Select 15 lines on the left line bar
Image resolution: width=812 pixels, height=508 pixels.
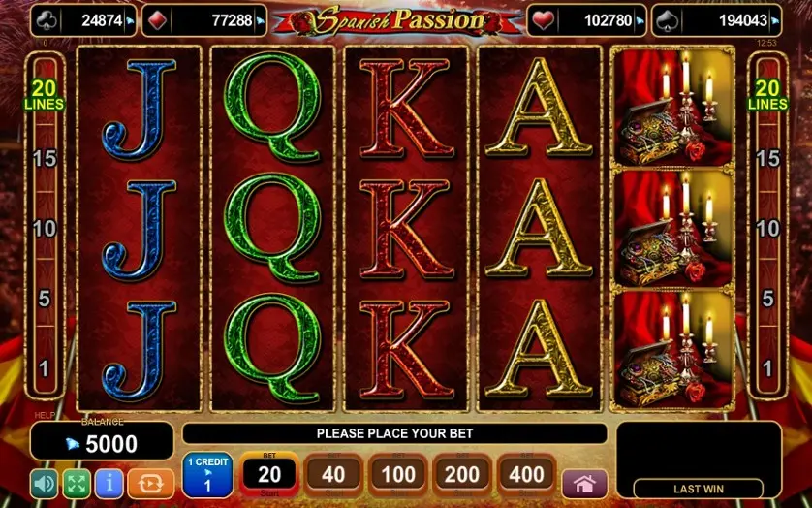(45, 159)
